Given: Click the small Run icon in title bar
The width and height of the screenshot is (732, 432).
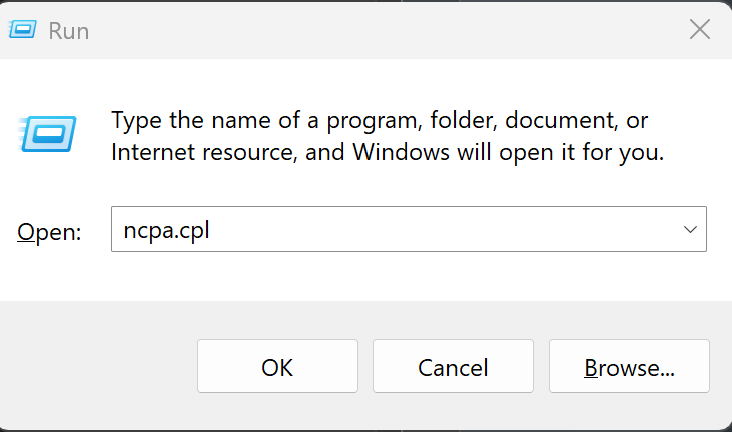Looking at the screenshot, I should [26, 30].
